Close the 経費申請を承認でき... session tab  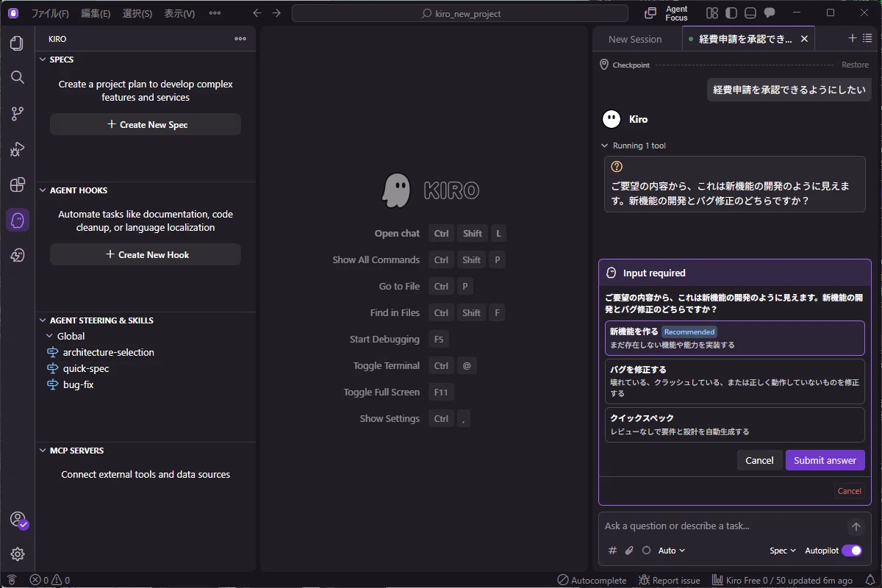(804, 39)
